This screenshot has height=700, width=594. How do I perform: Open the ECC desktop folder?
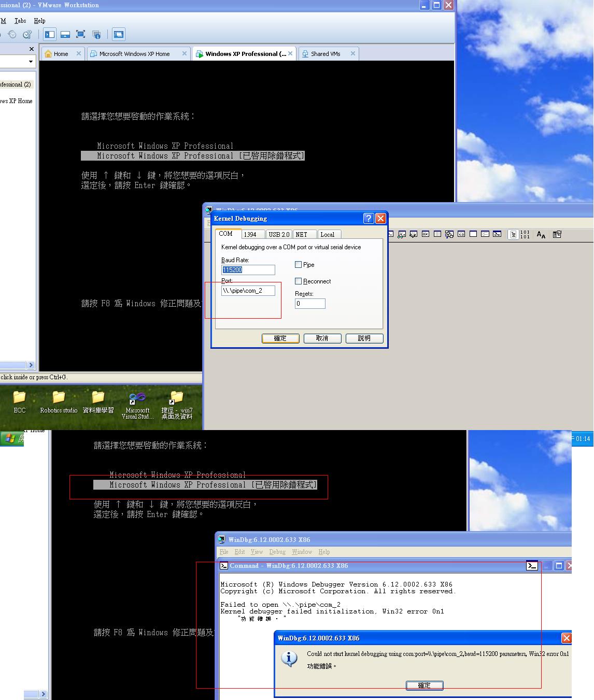20,402
